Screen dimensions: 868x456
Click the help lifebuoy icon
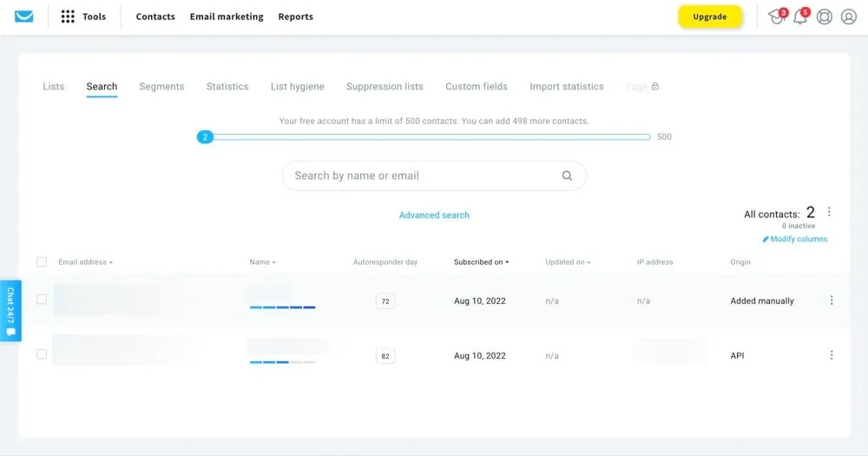tap(825, 17)
